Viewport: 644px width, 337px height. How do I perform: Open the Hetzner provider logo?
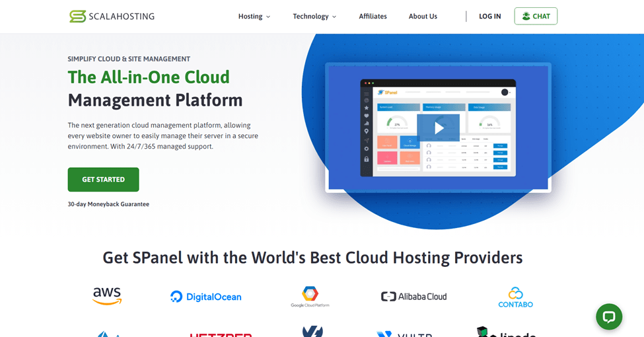coord(221,334)
